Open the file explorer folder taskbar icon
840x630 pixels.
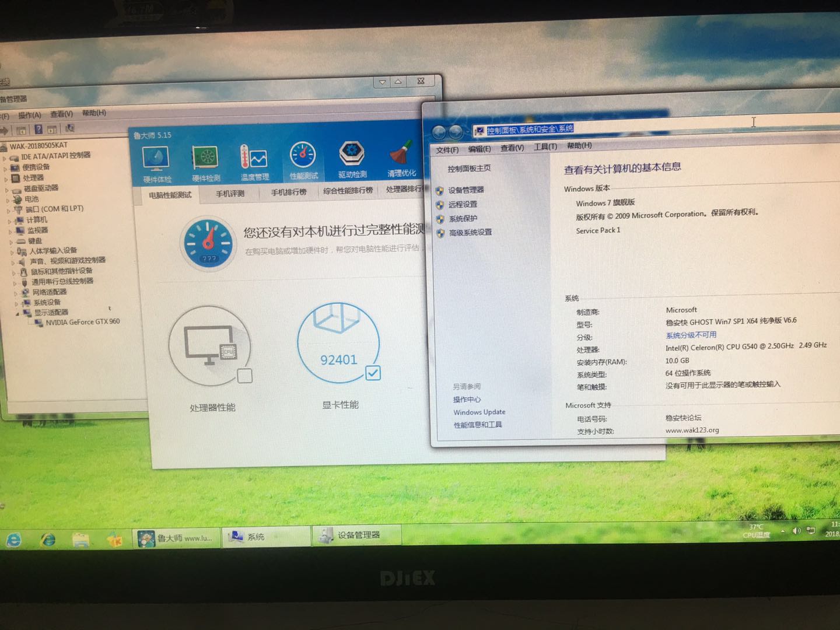(80, 539)
